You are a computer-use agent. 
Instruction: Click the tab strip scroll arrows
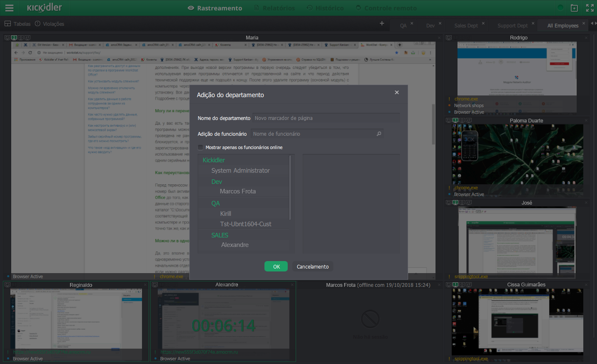[593, 23]
